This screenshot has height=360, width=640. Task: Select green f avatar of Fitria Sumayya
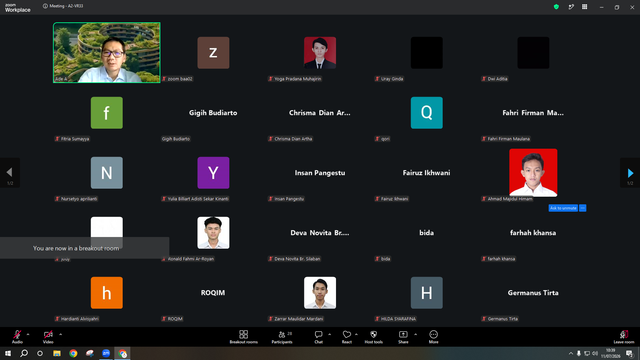tap(107, 113)
